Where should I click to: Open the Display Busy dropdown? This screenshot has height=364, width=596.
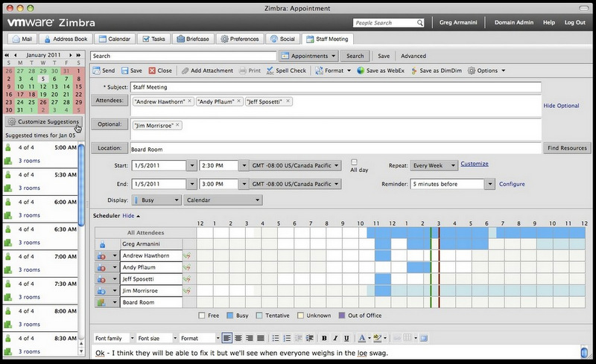pos(156,199)
